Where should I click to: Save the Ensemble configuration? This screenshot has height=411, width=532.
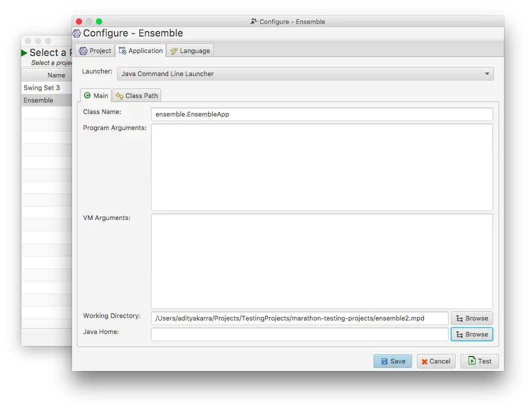point(392,361)
